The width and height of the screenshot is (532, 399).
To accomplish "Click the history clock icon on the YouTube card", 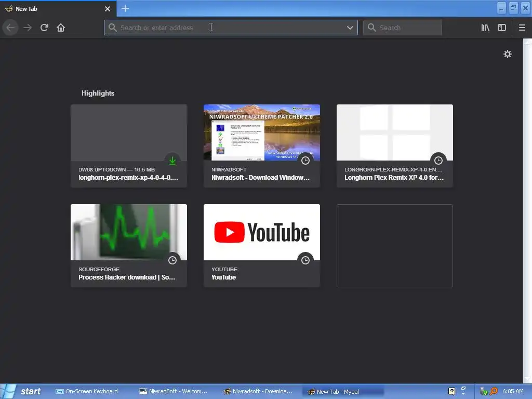I will click(305, 260).
